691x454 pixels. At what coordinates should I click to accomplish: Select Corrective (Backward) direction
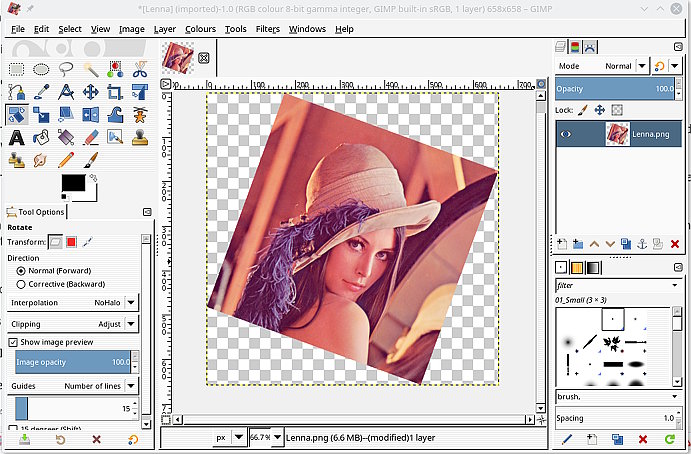tap(21, 285)
